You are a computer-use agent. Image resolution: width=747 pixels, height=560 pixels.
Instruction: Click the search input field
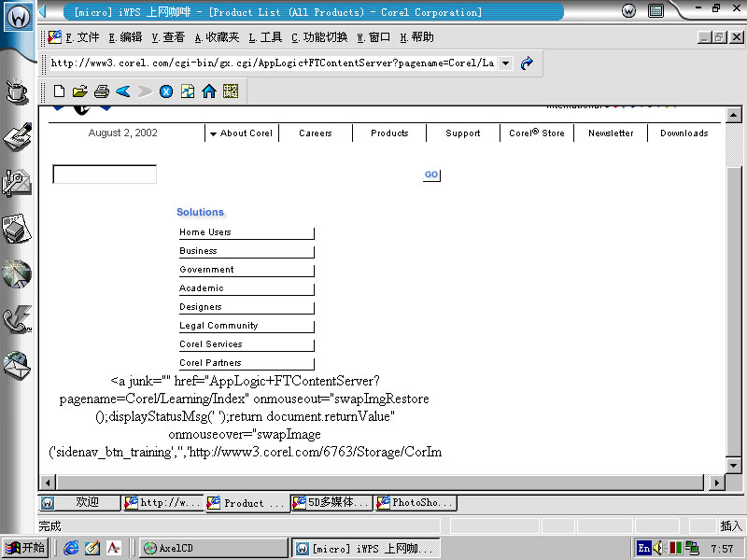click(105, 175)
